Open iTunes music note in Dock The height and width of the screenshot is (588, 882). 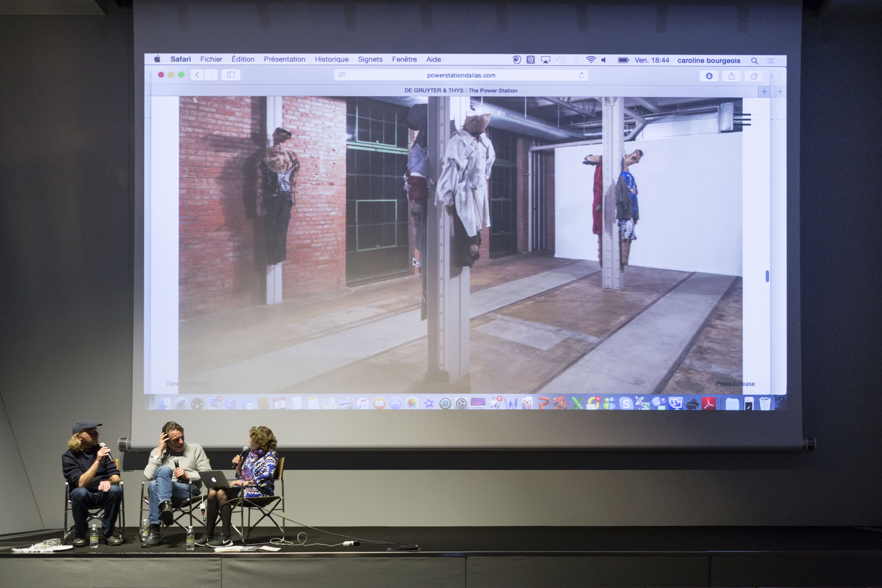363,403
